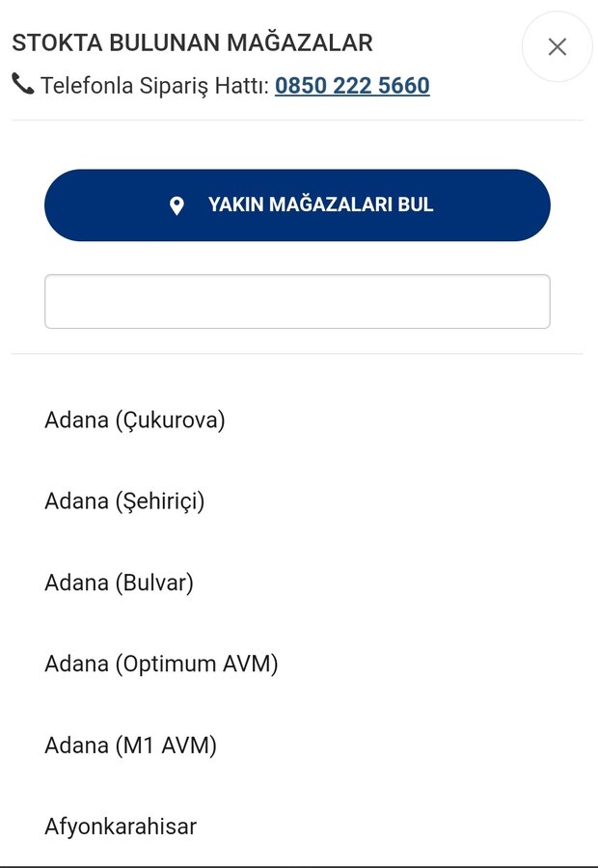Select the Adana (M1 AVM) store
Viewport: 598px width, 868px height.
tap(131, 746)
